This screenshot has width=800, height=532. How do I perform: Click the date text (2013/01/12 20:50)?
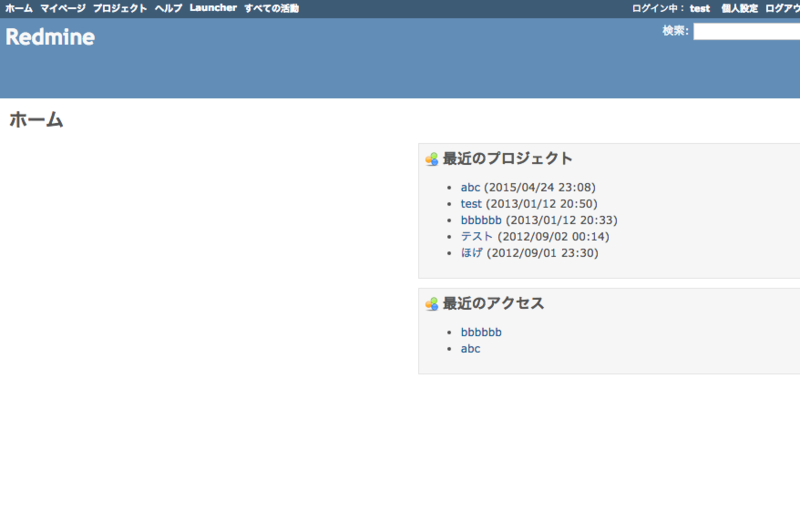(x=541, y=204)
